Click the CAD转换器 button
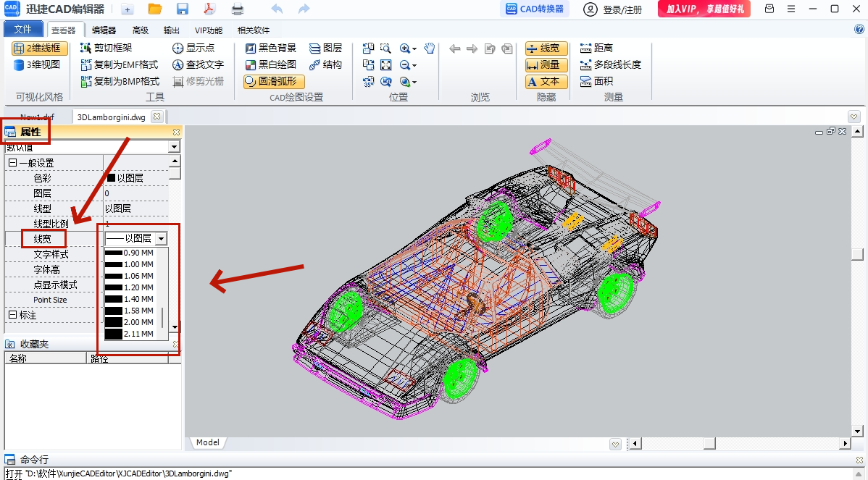Viewport: 868px width, 480px height. click(535, 9)
